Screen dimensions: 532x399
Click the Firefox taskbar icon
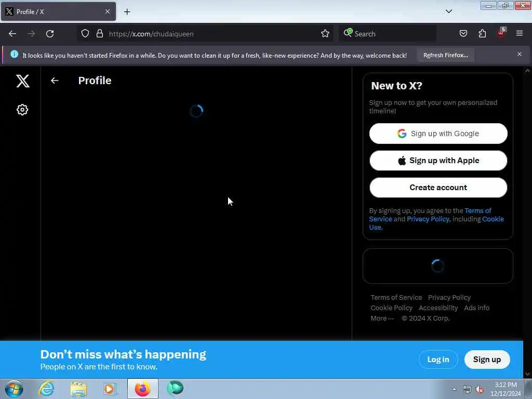click(142, 389)
